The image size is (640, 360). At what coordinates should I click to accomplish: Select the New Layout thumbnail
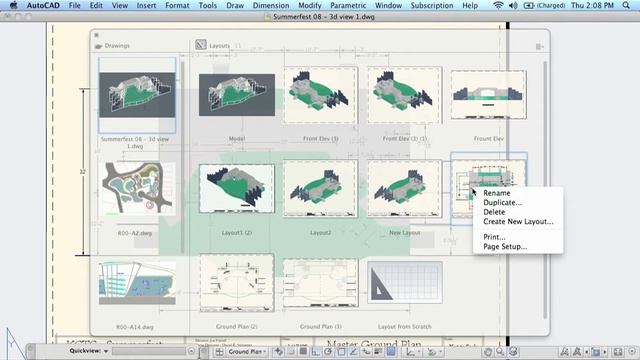pos(404,188)
